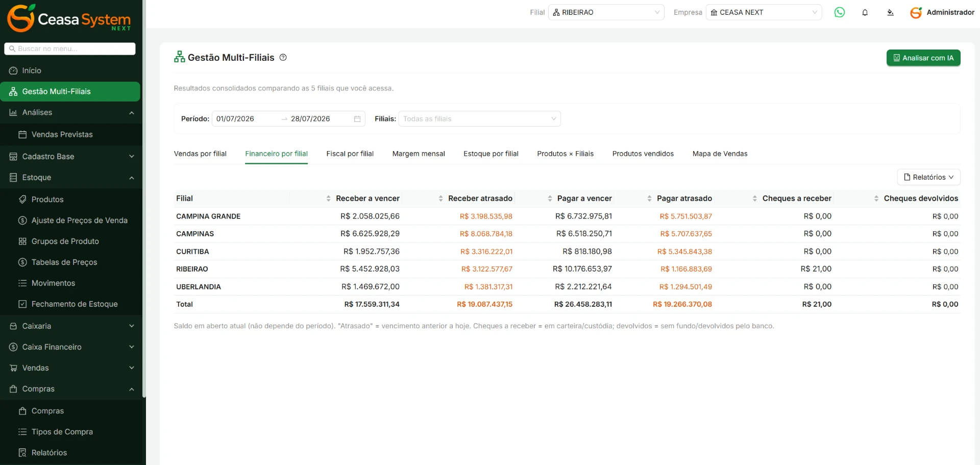
Task: Go to Início in sidebar
Action: (70, 70)
